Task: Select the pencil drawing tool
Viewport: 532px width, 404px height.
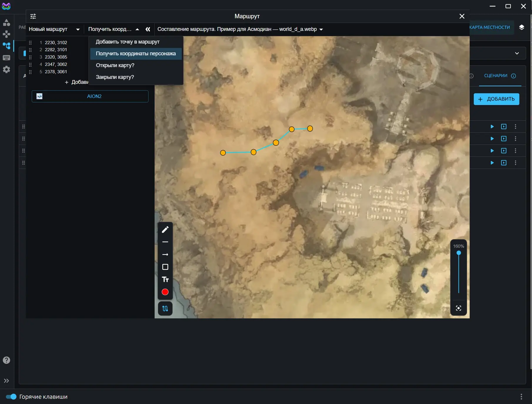Action: coord(165,230)
